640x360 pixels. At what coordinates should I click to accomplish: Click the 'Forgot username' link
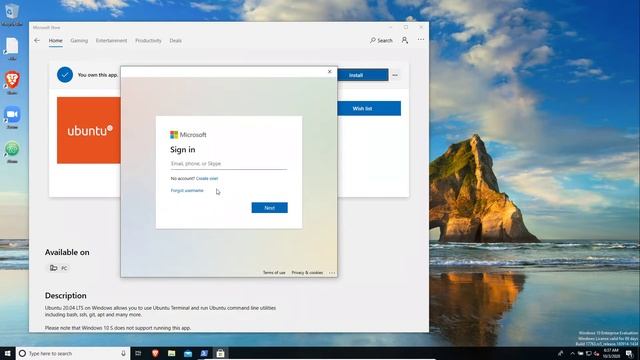187,191
